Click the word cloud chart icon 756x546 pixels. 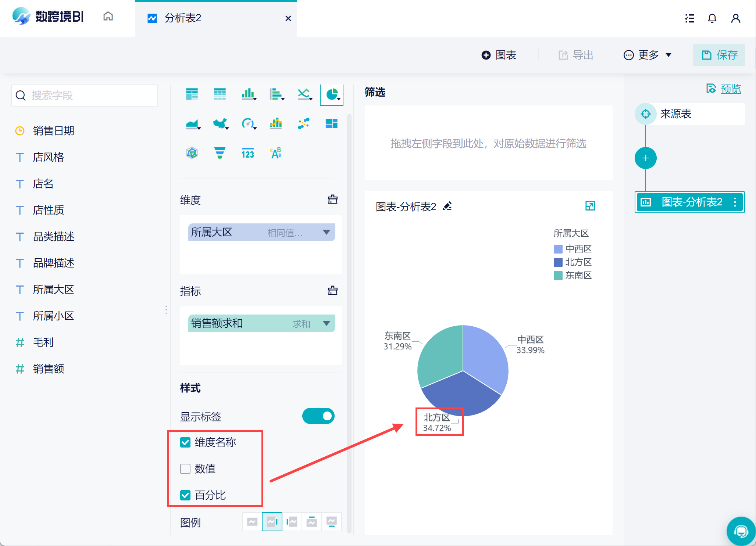[x=276, y=153]
